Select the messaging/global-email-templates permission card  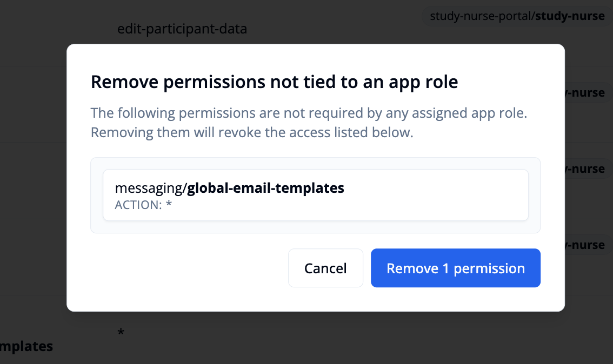click(x=316, y=195)
